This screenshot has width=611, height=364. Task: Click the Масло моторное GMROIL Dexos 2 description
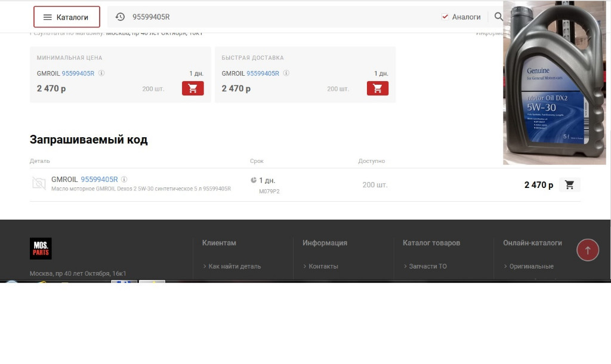(141, 189)
